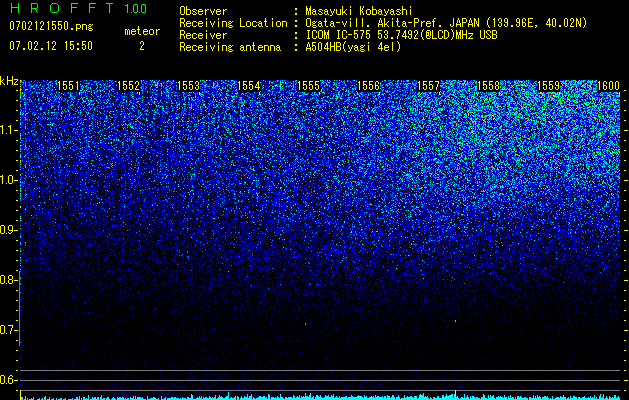Click the 1556 time marker

(368, 86)
